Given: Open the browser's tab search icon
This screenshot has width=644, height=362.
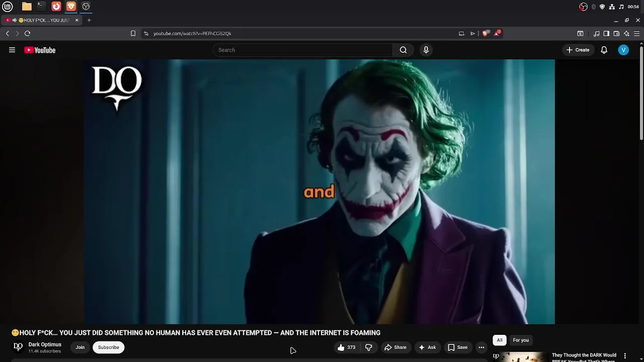Looking at the screenshot, I should coord(580,34).
